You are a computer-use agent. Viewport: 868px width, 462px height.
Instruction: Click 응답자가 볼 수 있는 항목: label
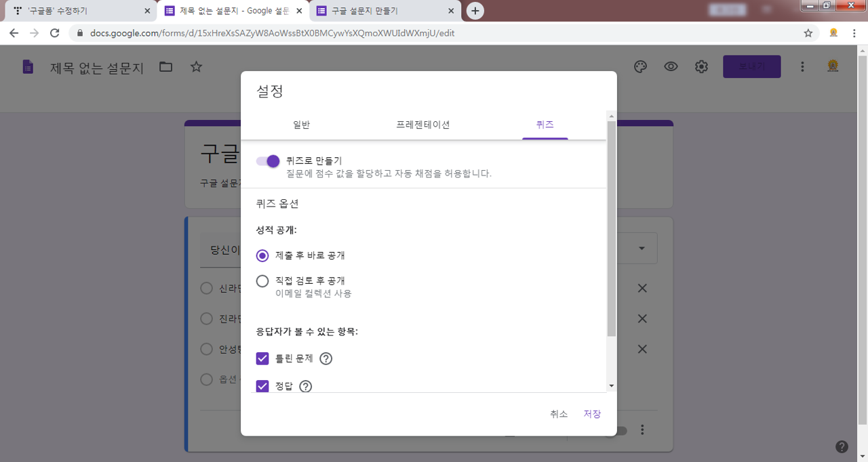tap(307, 332)
